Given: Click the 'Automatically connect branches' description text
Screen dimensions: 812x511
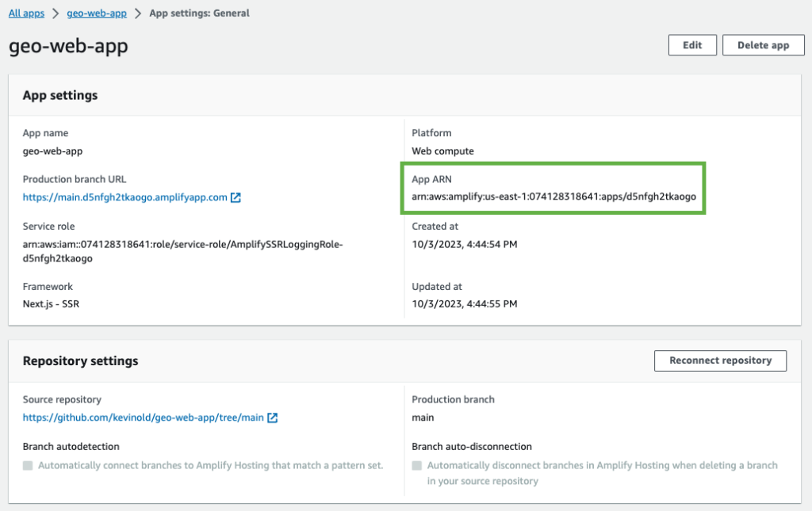Looking at the screenshot, I should [x=211, y=466].
